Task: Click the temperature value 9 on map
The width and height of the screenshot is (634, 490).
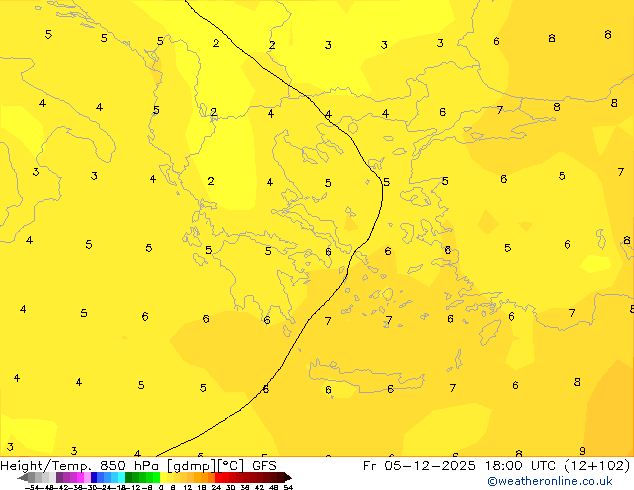Action: [x=582, y=451]
